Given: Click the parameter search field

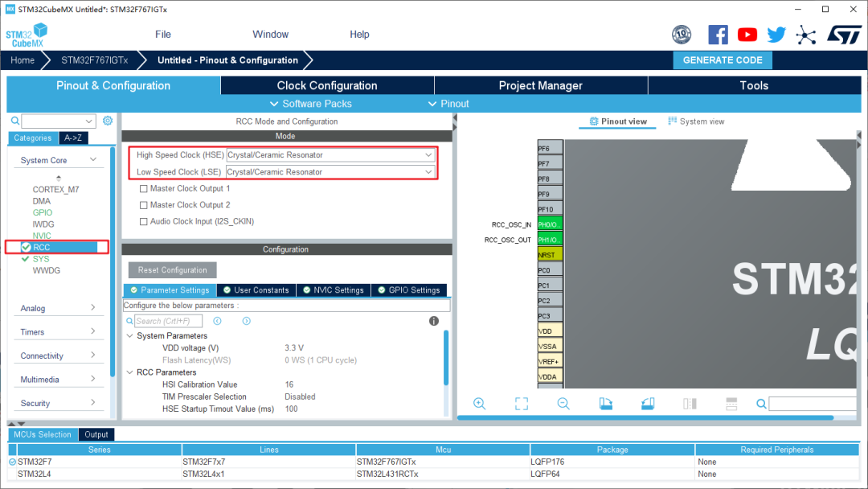Looking at the screenshot, I should (168, 321).
